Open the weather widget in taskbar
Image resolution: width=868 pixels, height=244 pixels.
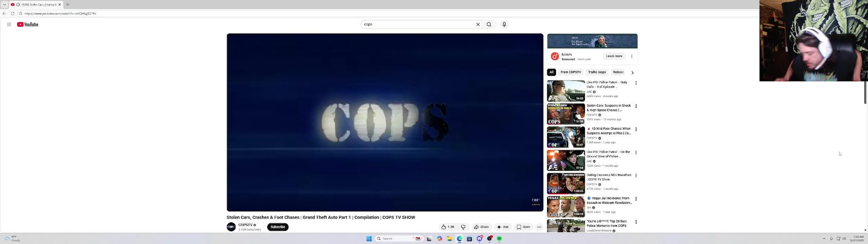tap(13, 239)
